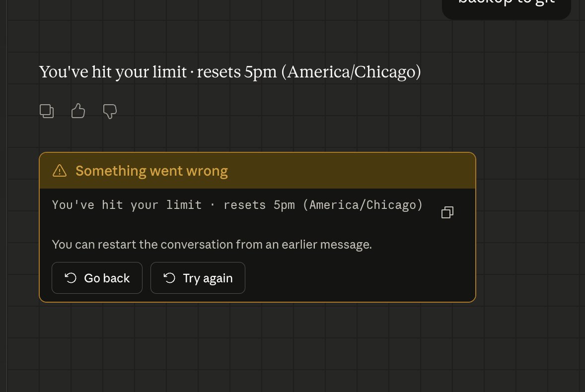Copy the error text in the warning box
This screenshot has width=585, height=392.
[447, 212]
